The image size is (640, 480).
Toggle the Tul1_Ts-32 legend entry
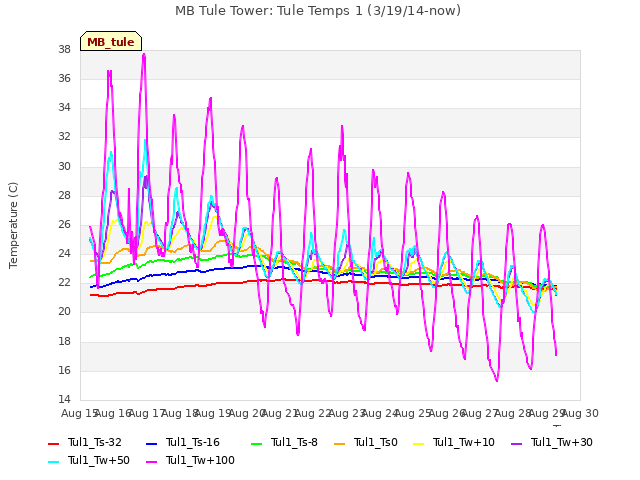[x=85, y=442]
